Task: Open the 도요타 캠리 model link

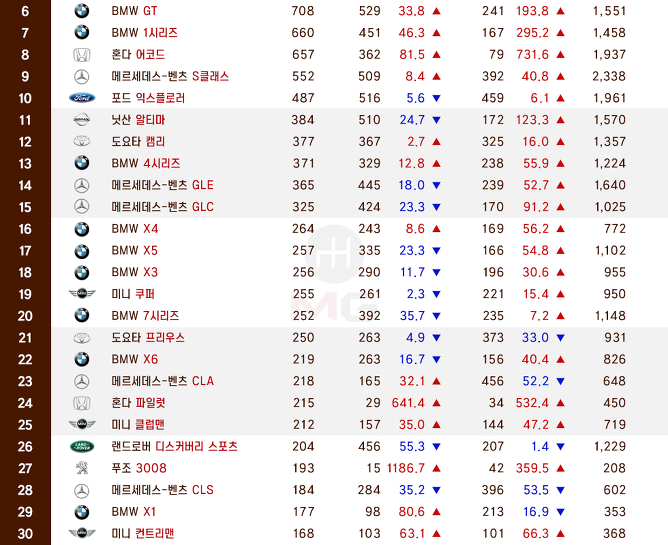Action: [138, 141]
